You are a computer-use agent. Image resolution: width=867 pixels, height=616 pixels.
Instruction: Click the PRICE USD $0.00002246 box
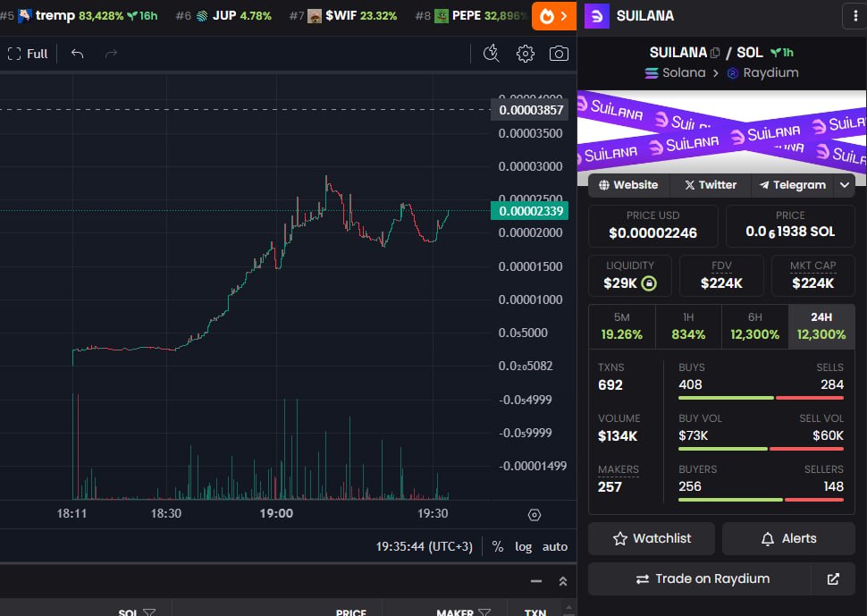[x=653, y=225]
